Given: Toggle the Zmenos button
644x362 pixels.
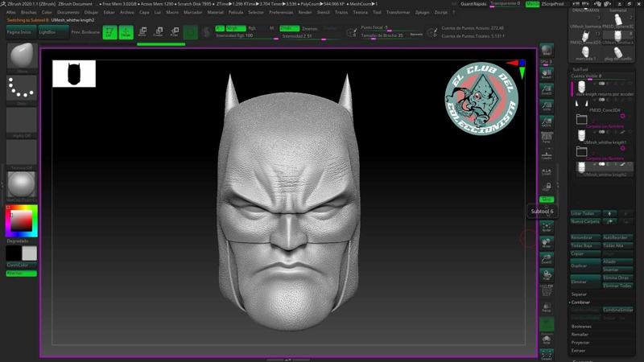Looking at the screenshot, I should click(x=310, y=29).
